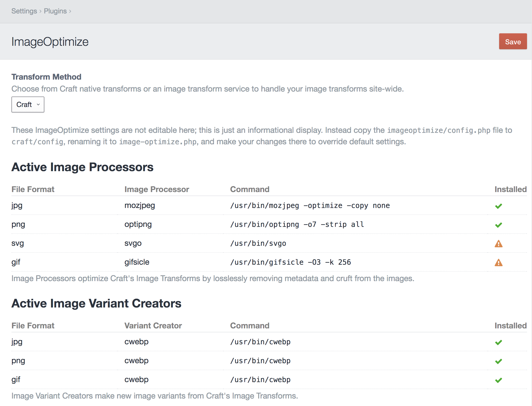Click the svgo command path
Viewport: 532px width, 406px height.
click(258, 243)
